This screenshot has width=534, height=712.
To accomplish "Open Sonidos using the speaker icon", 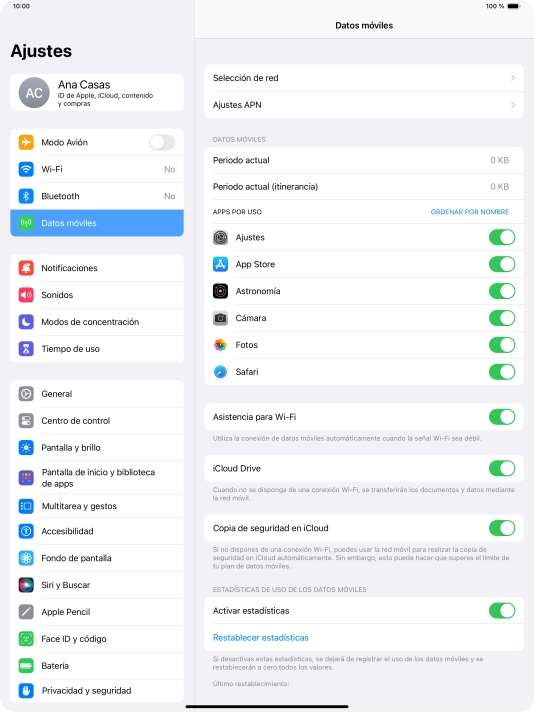I will 26,295.
